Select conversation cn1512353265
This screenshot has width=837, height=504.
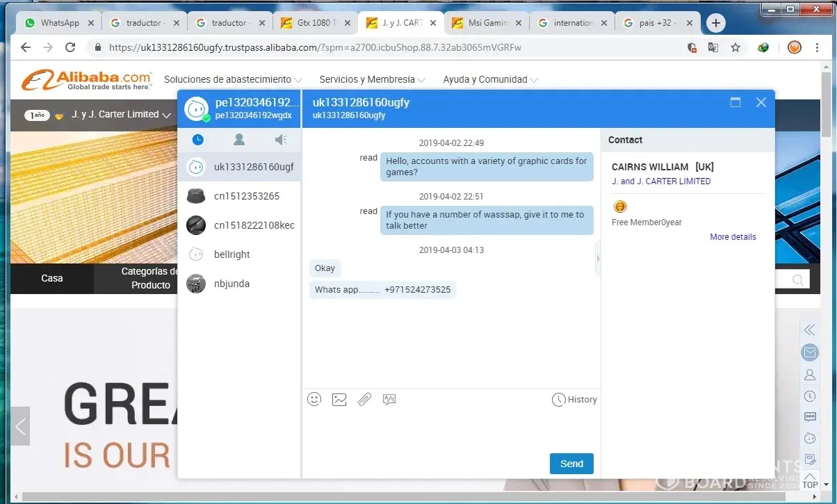239,196
